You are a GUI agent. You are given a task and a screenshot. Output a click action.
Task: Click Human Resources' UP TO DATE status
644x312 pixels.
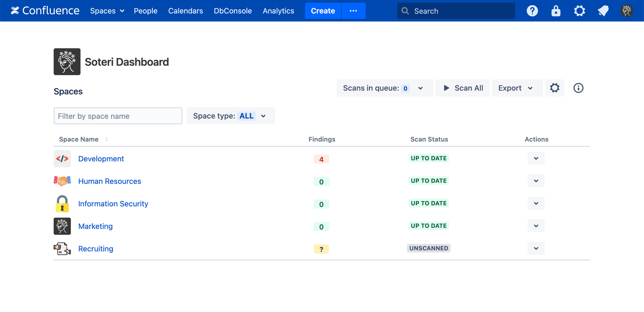pyautogui.click(x=429, y=181)
